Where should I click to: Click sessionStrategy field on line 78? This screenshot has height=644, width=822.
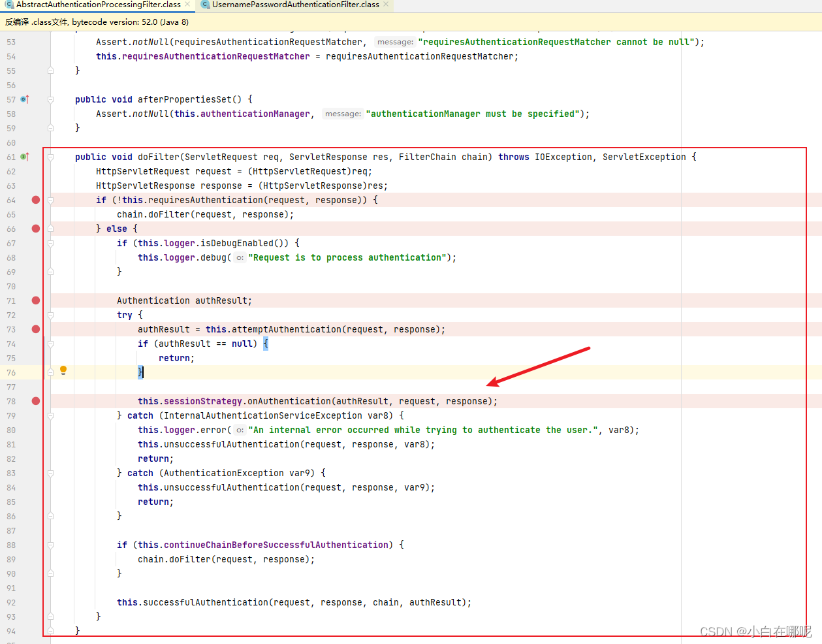pos(202,401)
